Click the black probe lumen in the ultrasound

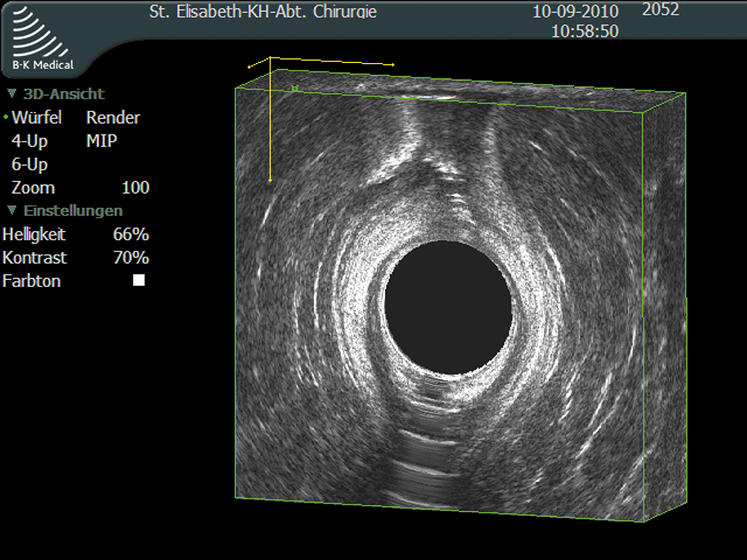coord(448,307)
